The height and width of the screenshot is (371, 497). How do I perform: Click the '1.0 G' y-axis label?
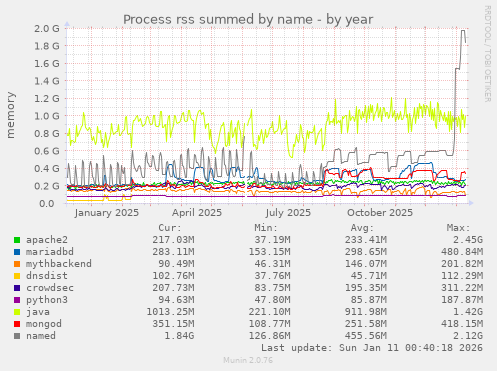[x=47, y=116]
